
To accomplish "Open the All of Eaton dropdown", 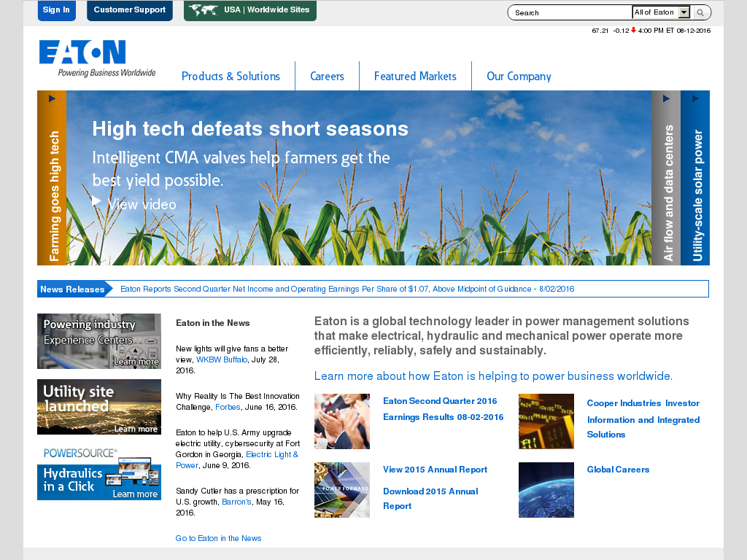I will (x=661, y=12).
